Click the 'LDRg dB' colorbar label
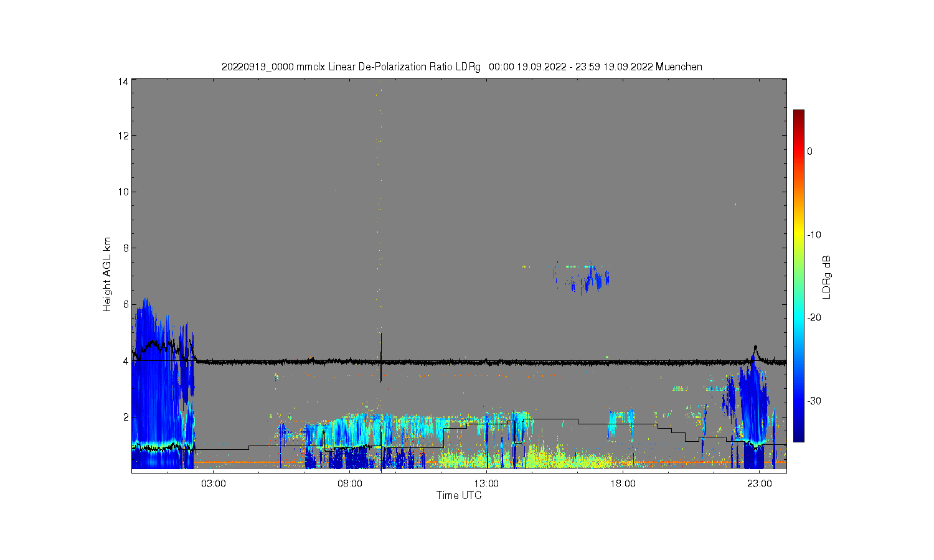The image size is (934, 560). [x=827, y=278]
